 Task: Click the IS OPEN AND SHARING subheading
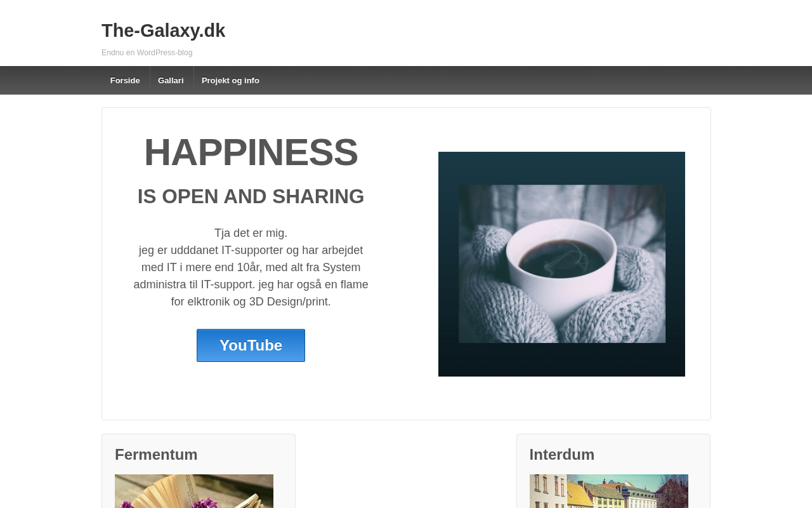click(x=251, y=197)
